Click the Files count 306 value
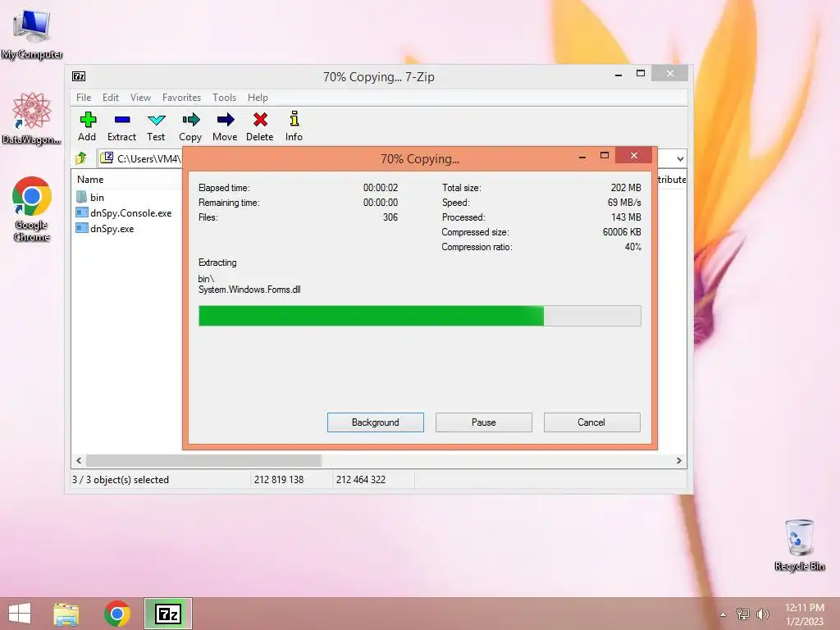Screen dimensions: 840x630 point(390,217)
